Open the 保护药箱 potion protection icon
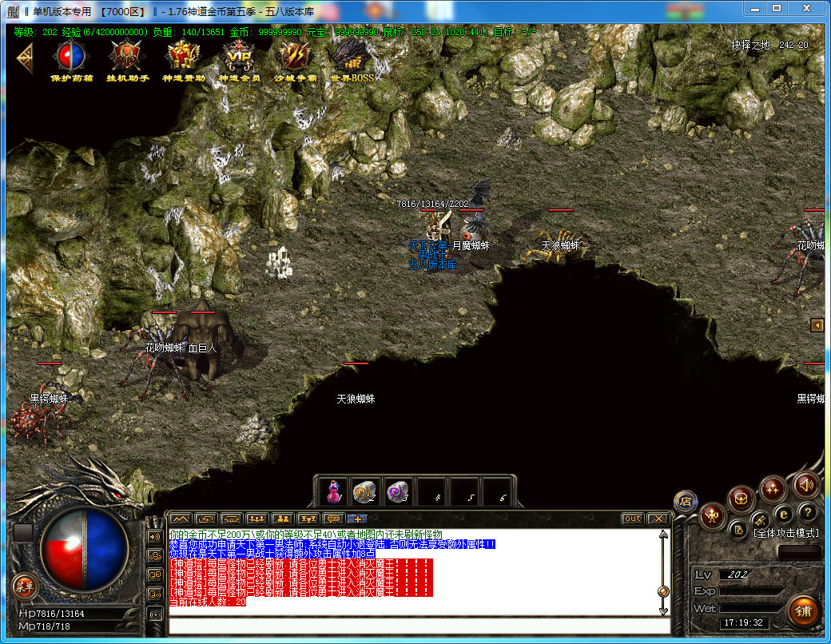Screen dimensions: 831x644 (71, 60)
